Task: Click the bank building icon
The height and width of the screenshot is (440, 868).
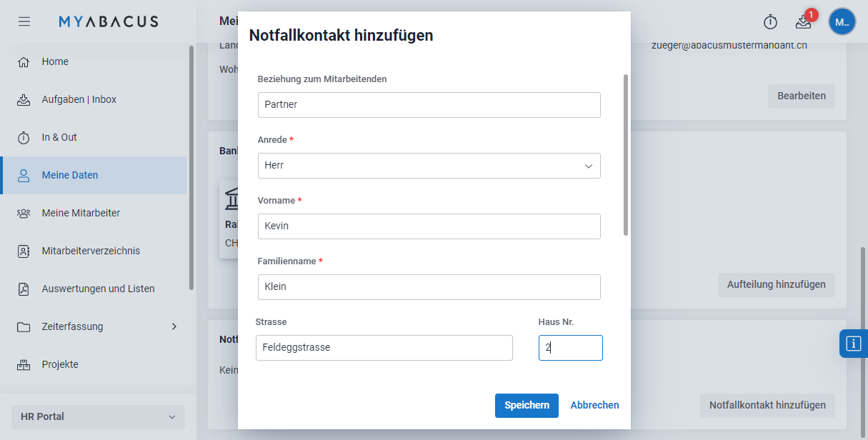Action: pyautogui.click(x=232, y=199)
